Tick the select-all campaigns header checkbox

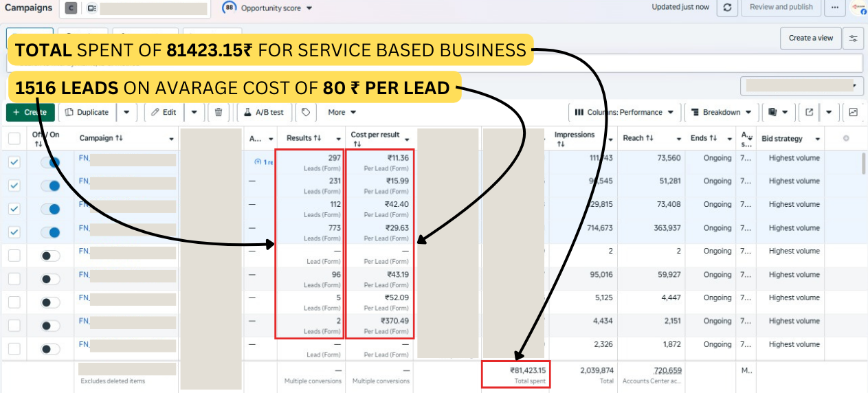[14, 139]
